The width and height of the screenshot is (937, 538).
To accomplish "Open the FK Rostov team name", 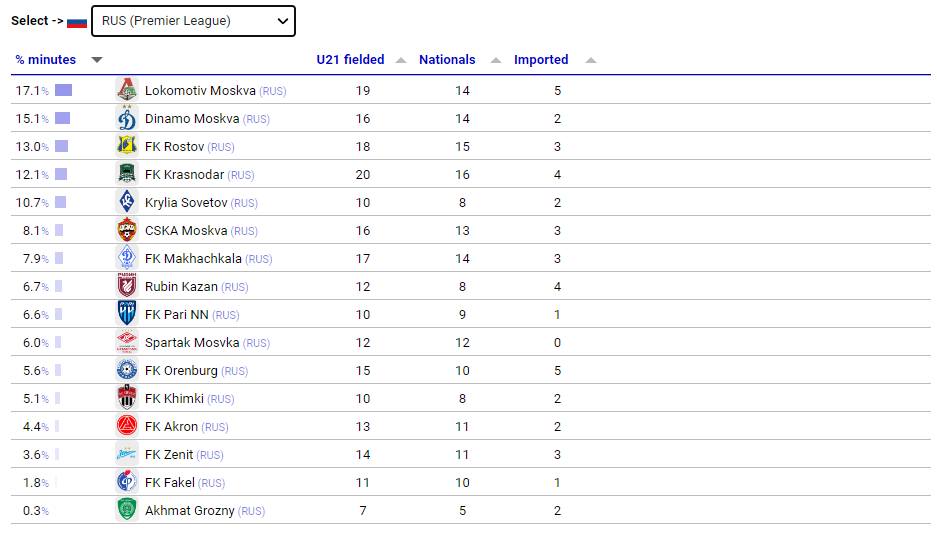I will [174, 147].
